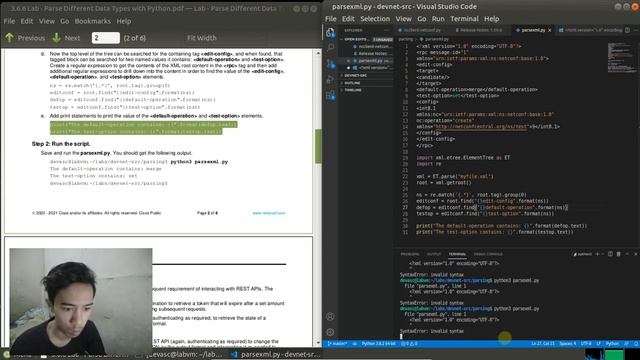Close the VS Code bottom panel
Image resolution: width=640 pixels, height=360 pixels.
click(636, 254)
